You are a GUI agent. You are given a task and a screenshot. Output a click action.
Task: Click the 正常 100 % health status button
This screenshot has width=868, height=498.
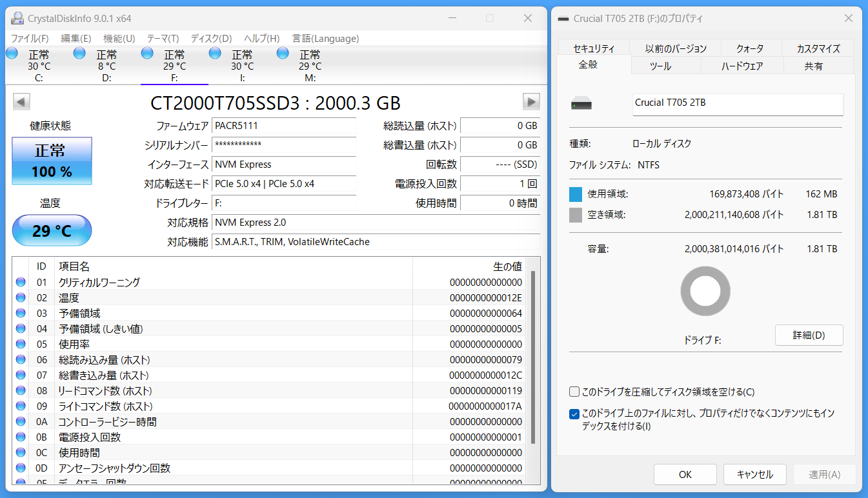point(52,161)
